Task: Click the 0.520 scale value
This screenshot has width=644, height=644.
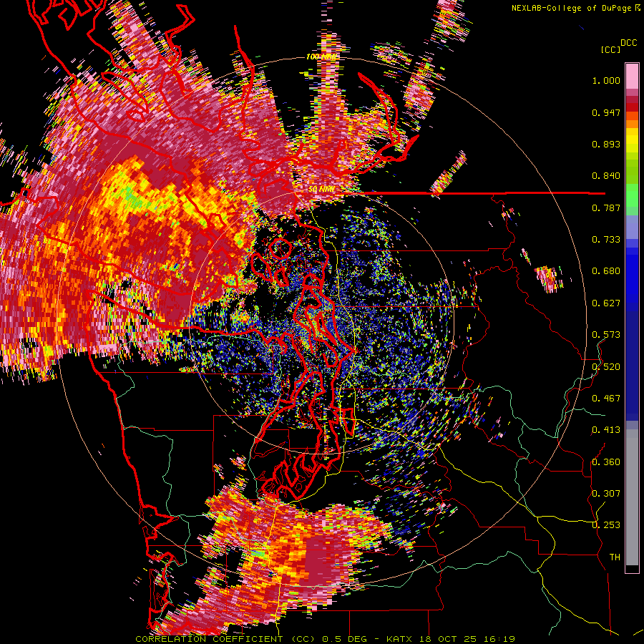Action: (x=606, y=367)
